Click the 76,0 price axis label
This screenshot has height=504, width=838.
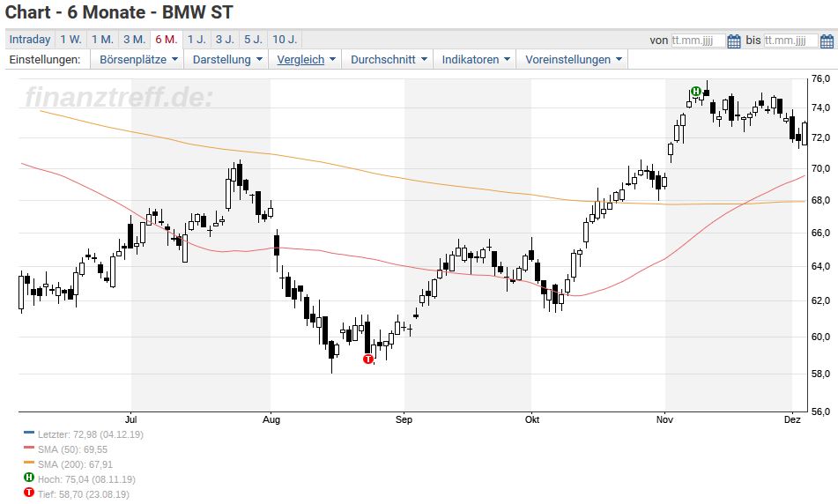(820, 78)
